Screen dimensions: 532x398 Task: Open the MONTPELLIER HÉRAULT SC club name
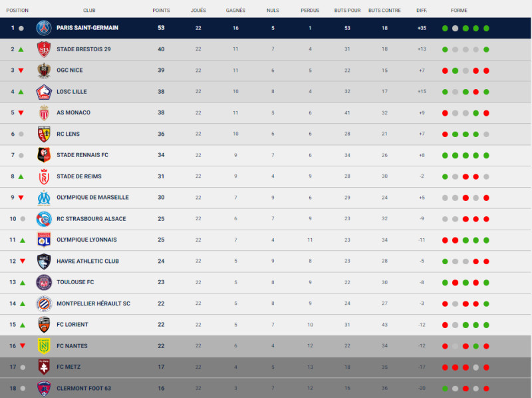(x=93, y=303)
